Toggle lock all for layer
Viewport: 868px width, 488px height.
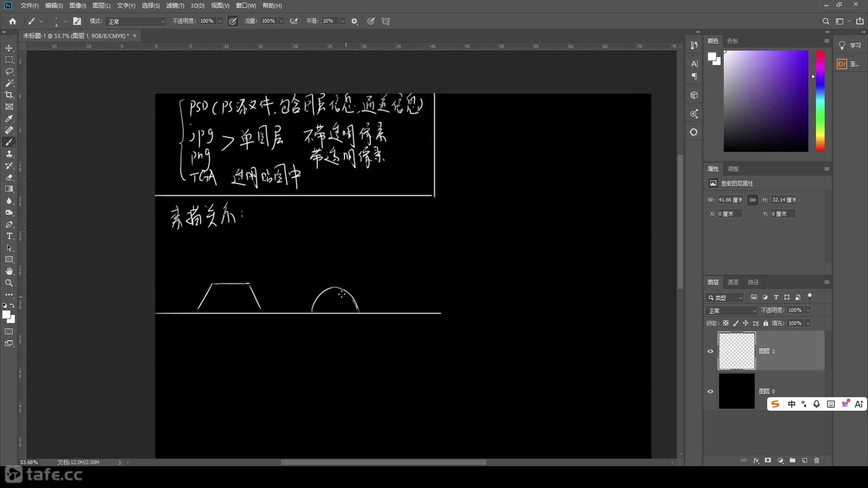coord(766,323)
